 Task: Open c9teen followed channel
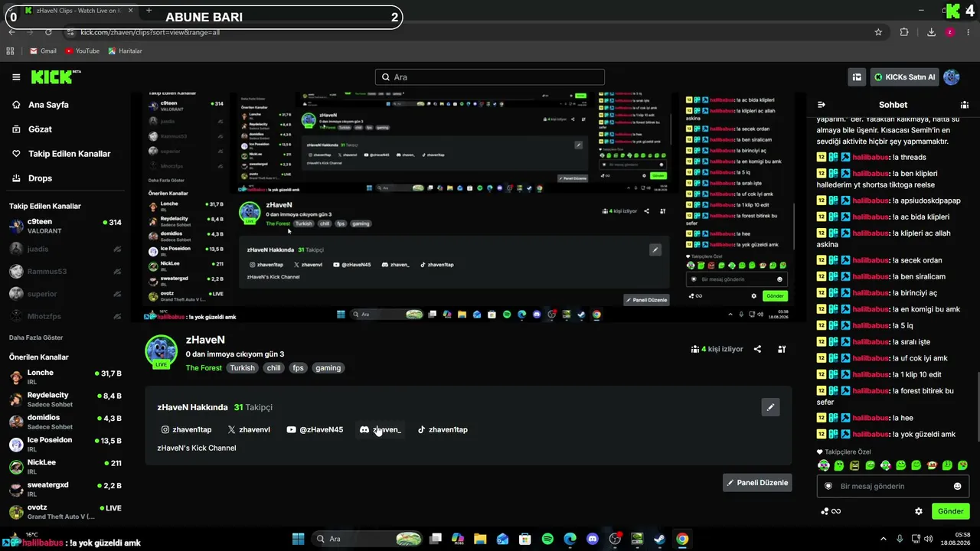coord(66,227)
